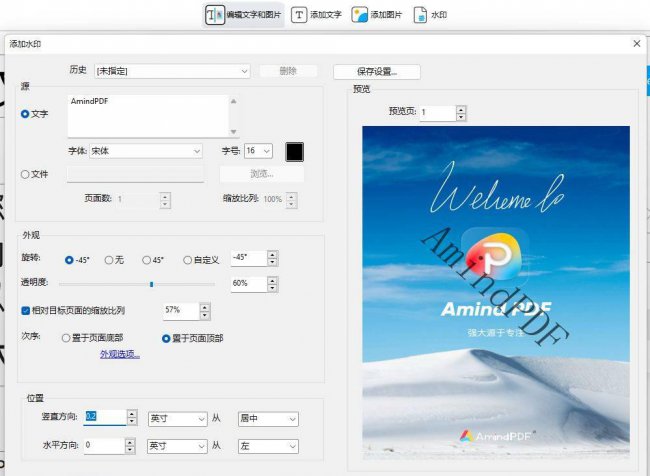Decrease the 57% relative scale stepper
Viewport: 650px width, 476px height.
204,316
